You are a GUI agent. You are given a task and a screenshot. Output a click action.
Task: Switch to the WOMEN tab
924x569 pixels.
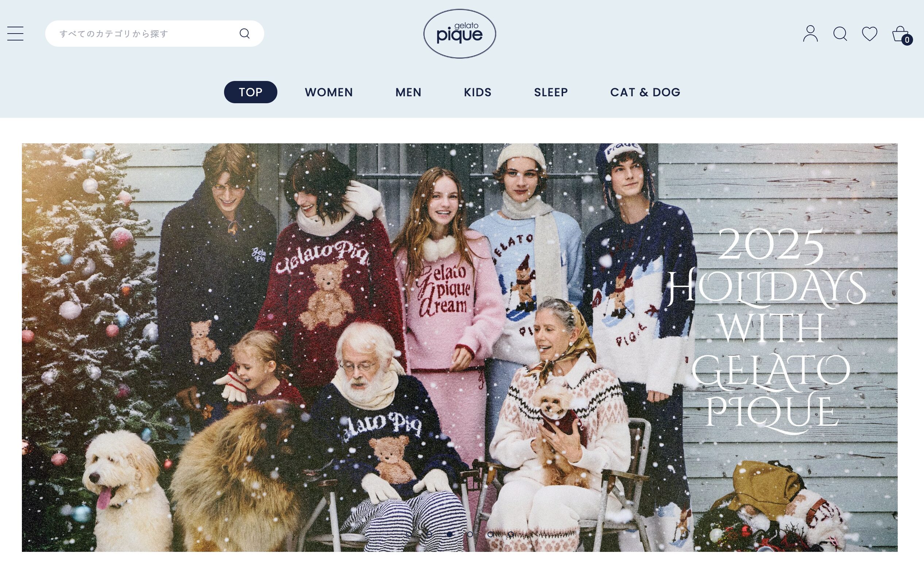tap(329, 92)
